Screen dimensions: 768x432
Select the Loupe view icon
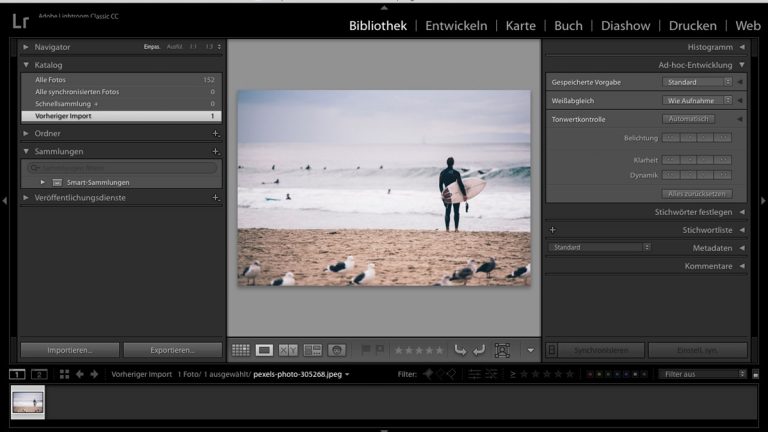(264, 350)
